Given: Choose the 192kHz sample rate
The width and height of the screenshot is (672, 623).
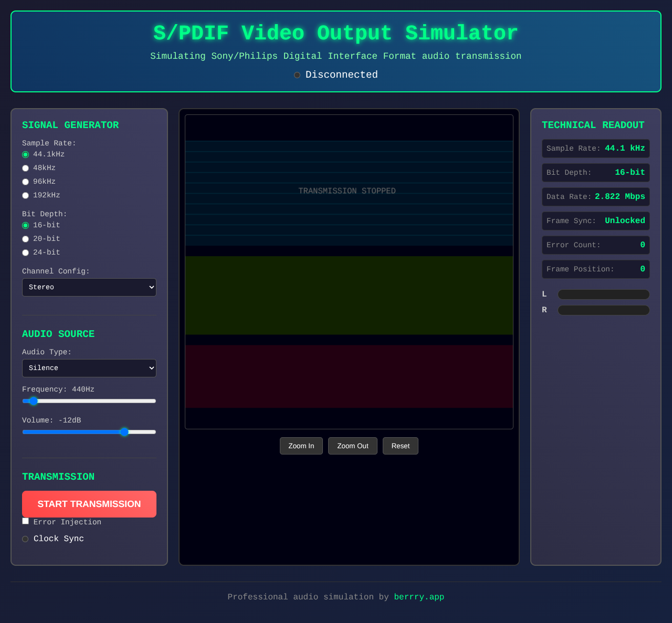Looking at the screenshot, I should (25, 195).
